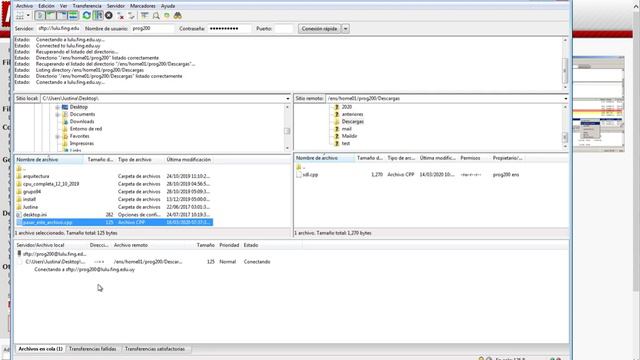Sort remote files by Permisos column
The height and width of the screenshot is (360, 640).
(x=473, y=158)
